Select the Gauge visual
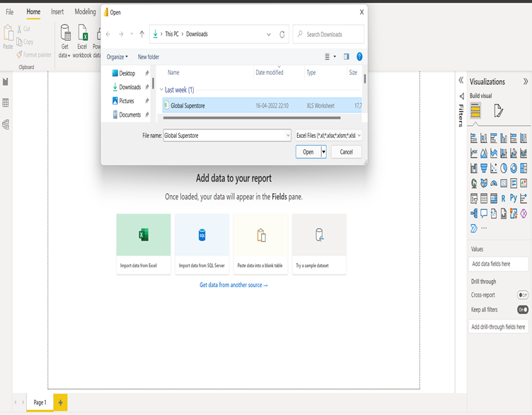The image size is (532, 415). point(494,183)
